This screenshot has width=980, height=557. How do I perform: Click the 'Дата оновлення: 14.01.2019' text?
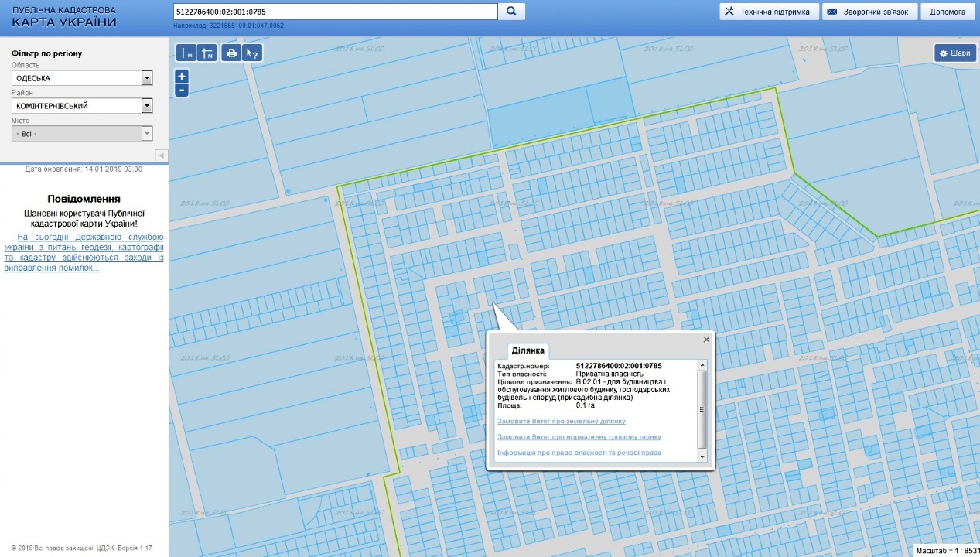pos(84,169)
